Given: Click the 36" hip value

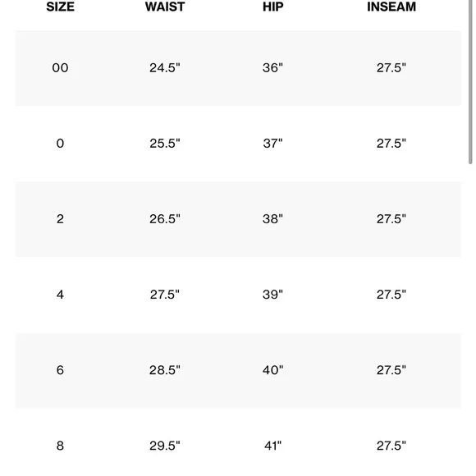Looking at the screenshot, I should pos(273,67).
